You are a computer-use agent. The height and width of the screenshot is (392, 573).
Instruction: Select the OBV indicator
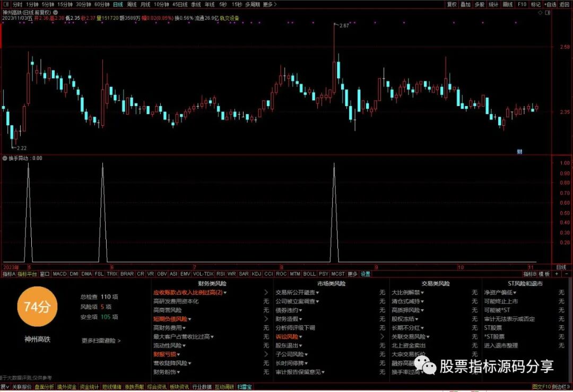pos(162,274)
